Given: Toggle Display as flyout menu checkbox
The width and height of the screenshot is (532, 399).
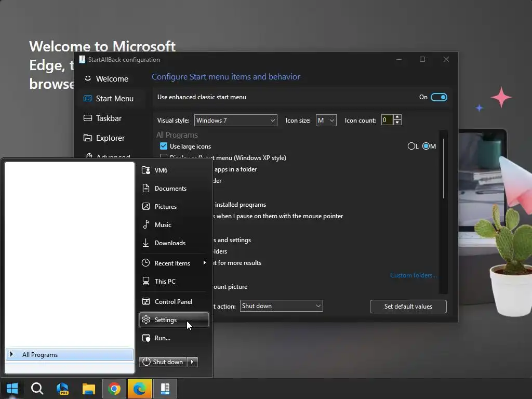Looking at the screenshot, I should tap(164, 157).
